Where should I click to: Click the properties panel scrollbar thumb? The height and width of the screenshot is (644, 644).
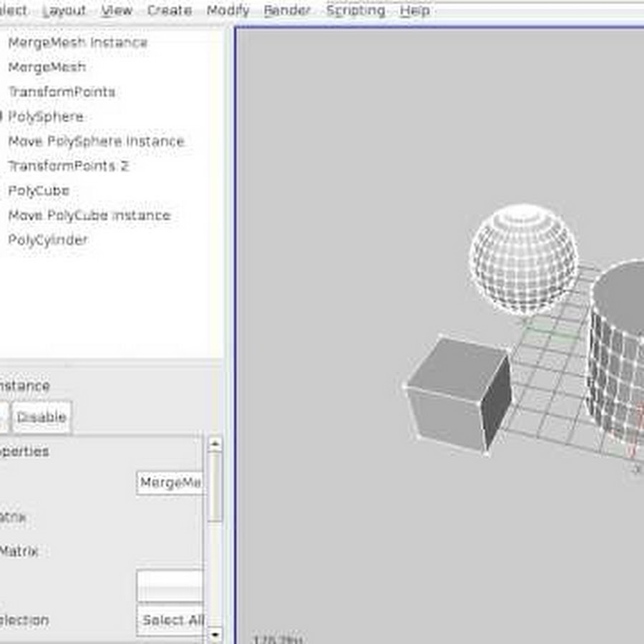pos(215,487)
